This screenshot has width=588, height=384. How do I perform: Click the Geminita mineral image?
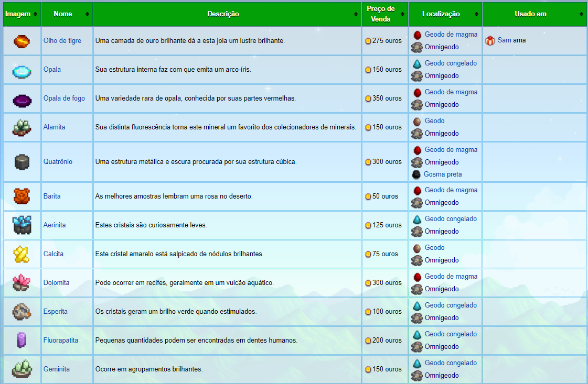[22, 369]
